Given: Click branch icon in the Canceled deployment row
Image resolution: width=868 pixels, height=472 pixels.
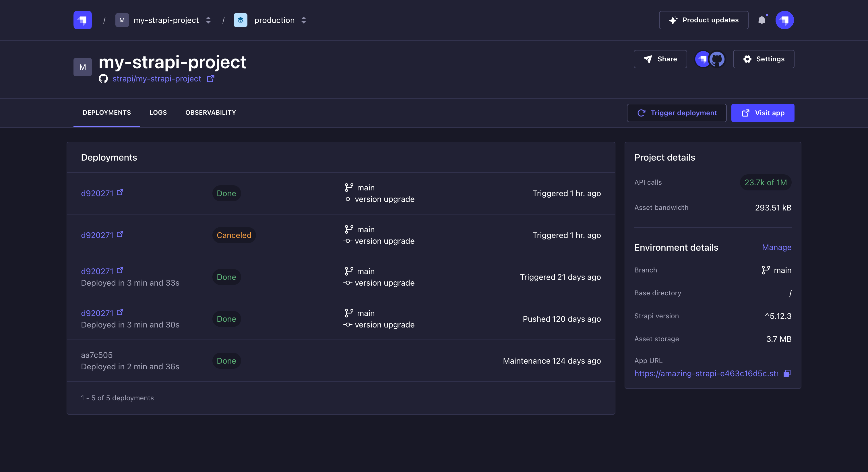Looking at the screenshot, I should [x=349, y=229].
